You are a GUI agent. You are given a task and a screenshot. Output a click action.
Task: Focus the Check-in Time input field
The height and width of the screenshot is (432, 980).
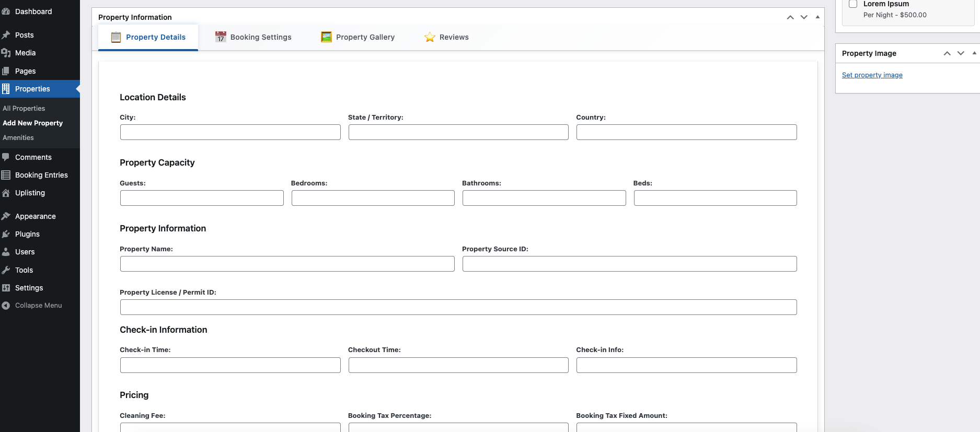click(x=230, y=365)
